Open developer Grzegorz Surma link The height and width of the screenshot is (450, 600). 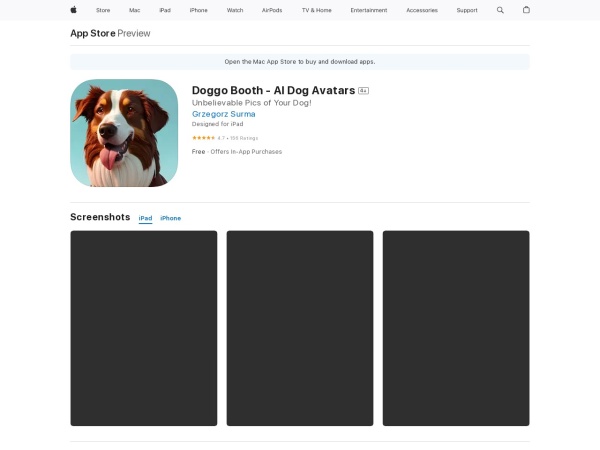223,114
